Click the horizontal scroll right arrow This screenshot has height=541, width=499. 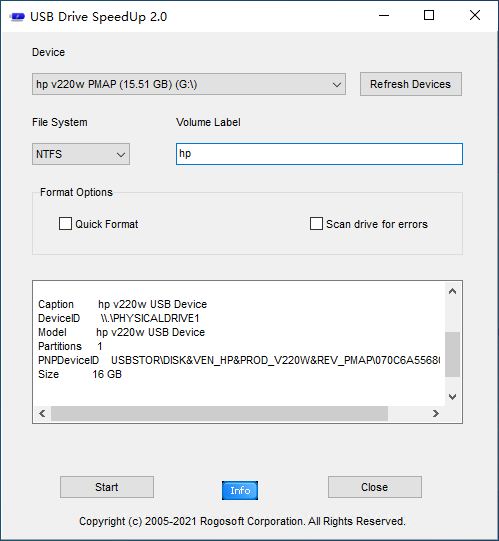click(x=436, y=413)
